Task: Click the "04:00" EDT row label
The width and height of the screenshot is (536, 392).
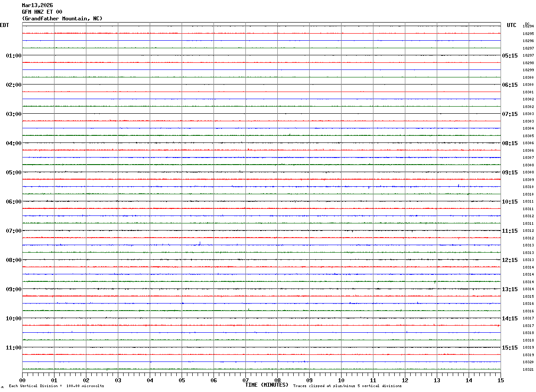Action: [14, 143]
